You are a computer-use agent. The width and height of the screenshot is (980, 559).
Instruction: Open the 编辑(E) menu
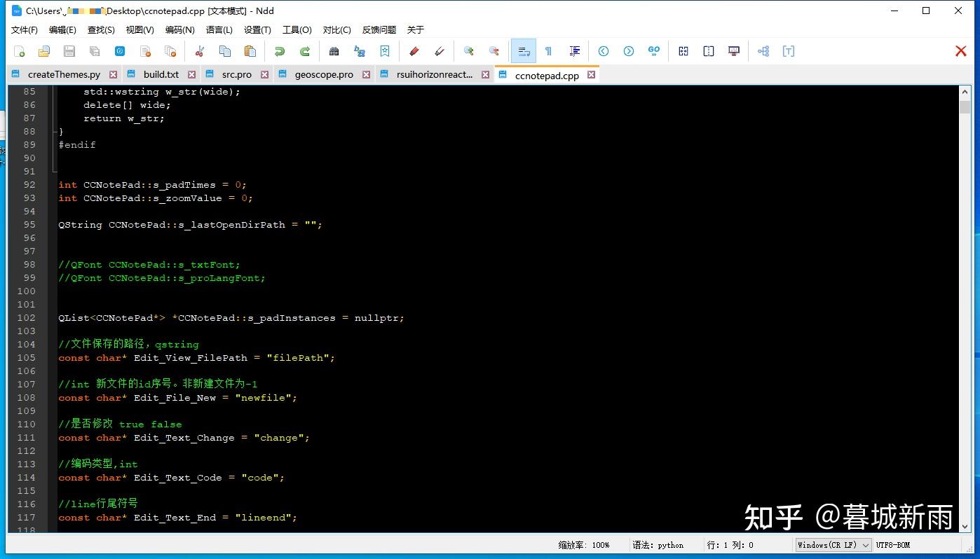[x=62, y=29]
